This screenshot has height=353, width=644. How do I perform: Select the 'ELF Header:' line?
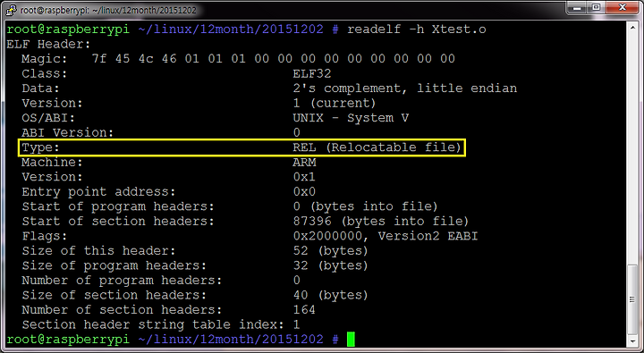point(48,44)
